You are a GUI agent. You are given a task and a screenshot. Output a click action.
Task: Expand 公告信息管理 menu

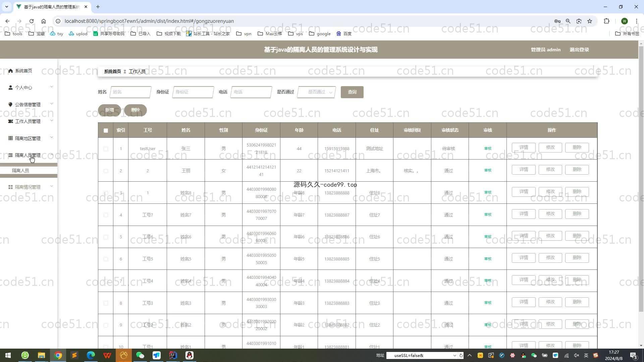point(29,105)
